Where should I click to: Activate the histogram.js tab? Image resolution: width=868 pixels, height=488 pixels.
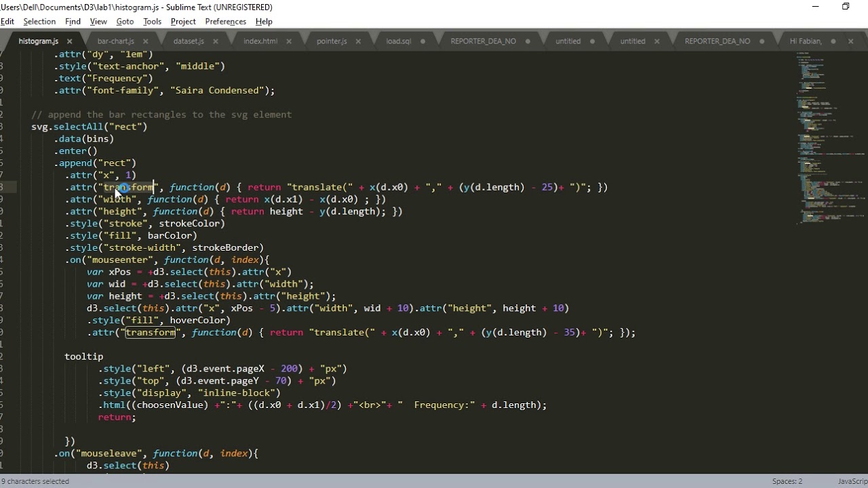tap(39, 41)
